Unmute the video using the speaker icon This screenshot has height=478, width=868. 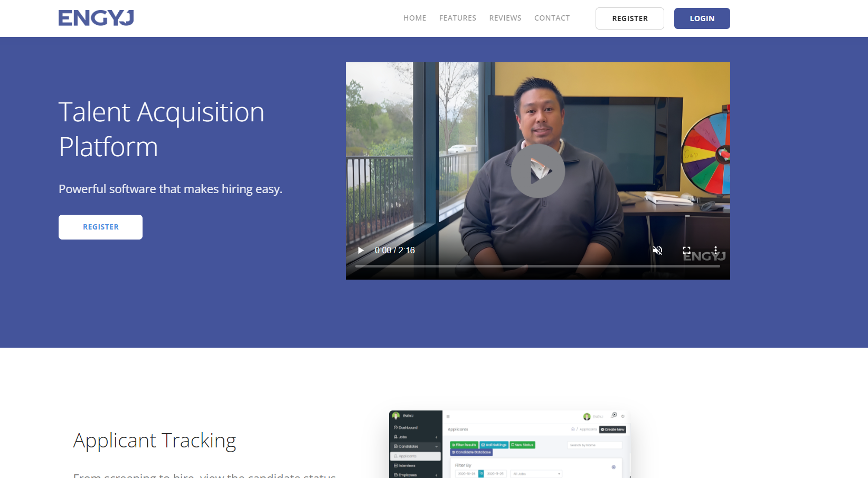[657, 250]
